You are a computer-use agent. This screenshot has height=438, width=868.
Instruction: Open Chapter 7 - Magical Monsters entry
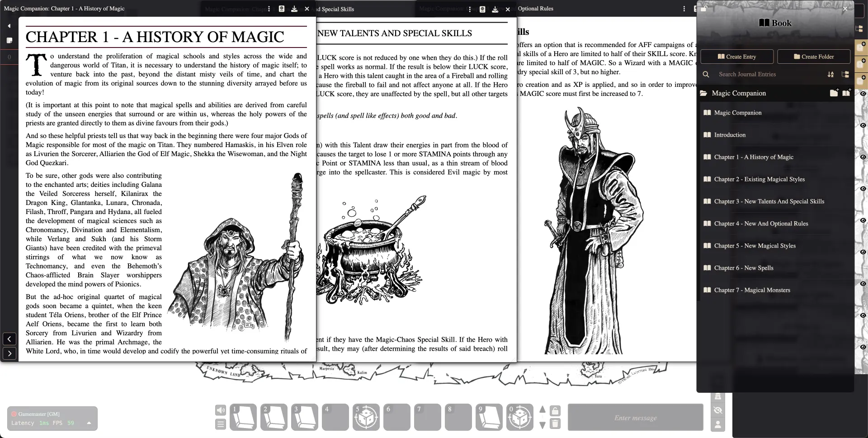click(x=752, y=290)
